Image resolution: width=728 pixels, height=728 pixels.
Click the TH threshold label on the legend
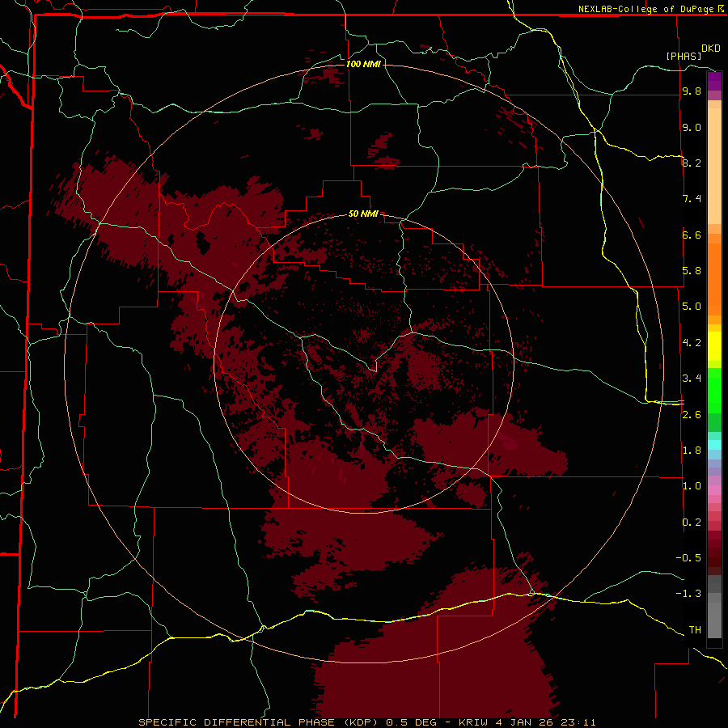pos(695,629)
